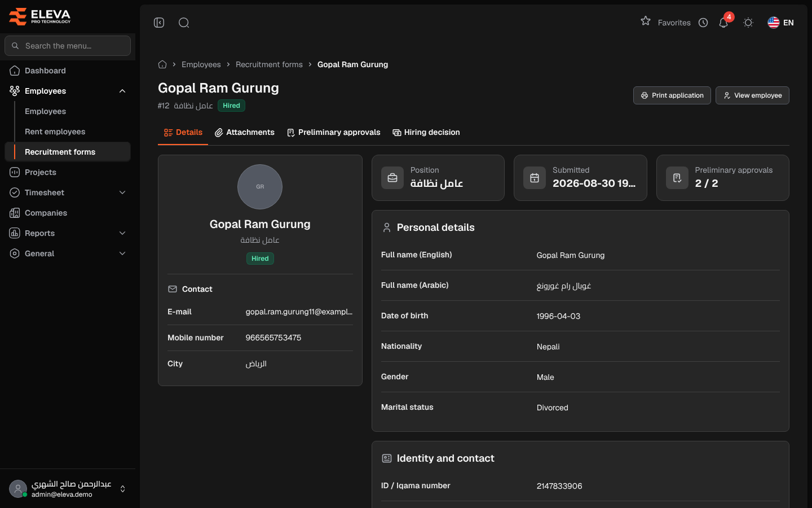Screen dimensions: 812x508
Task: Click the GR avatar circle
Action: click(260, 187)
